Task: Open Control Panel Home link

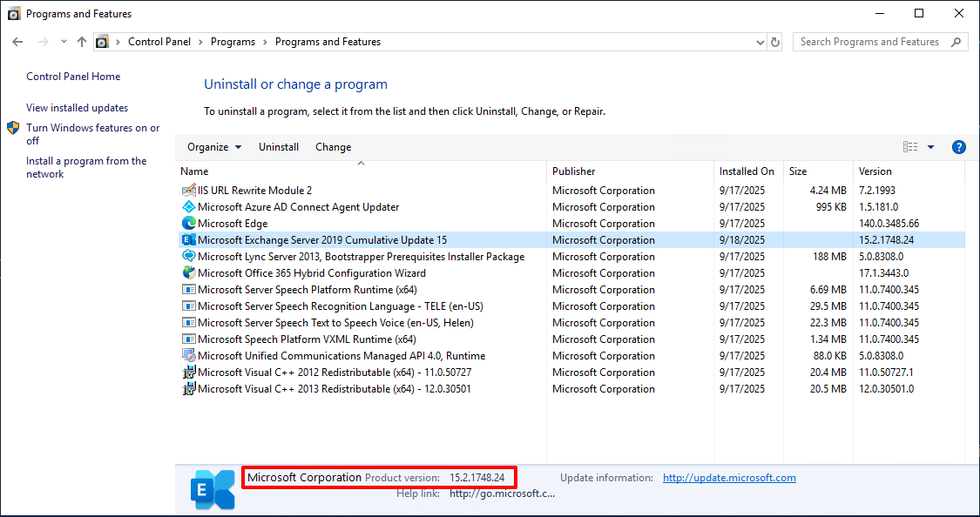Action: [x=73, y=77]
